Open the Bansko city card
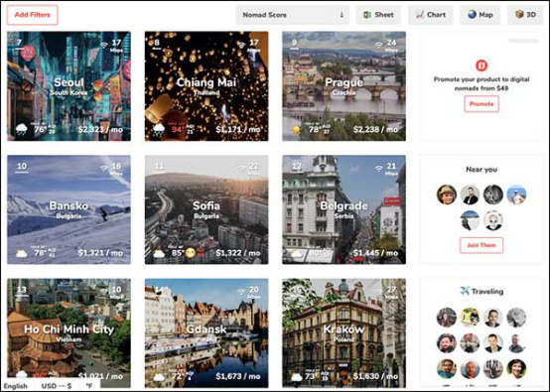 click(69, 209)
